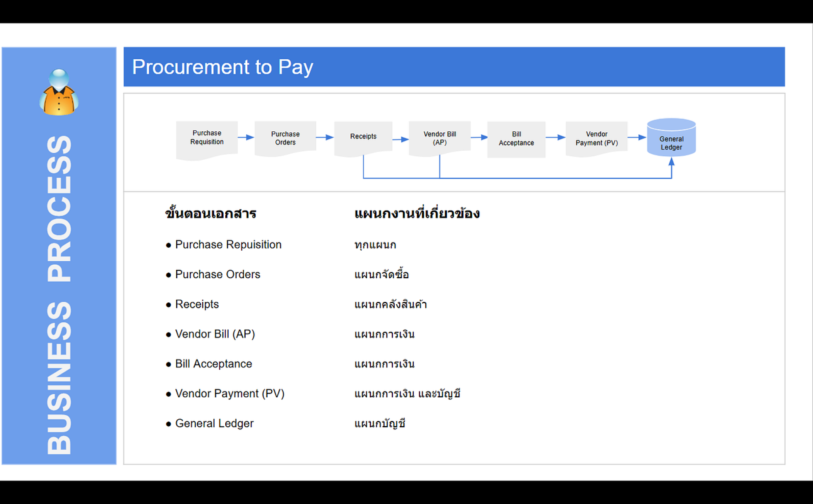The image size is (813, 504).
Task: Click the Purchase Repuisition bullet item
Action: [x=228, y=245]
